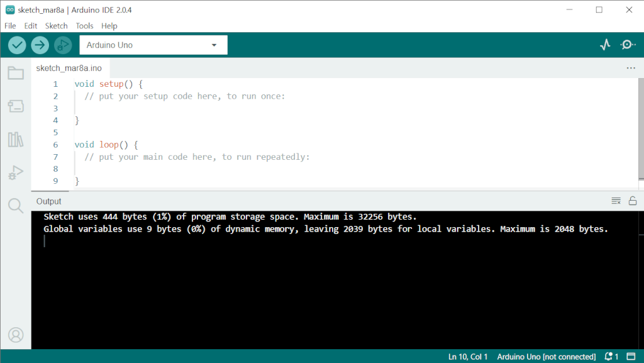The width and height of the screenshot is (644, 363).
Task: Click the 'Sketch uses 444 bytes' output line
Action: (x=230, y=217)
